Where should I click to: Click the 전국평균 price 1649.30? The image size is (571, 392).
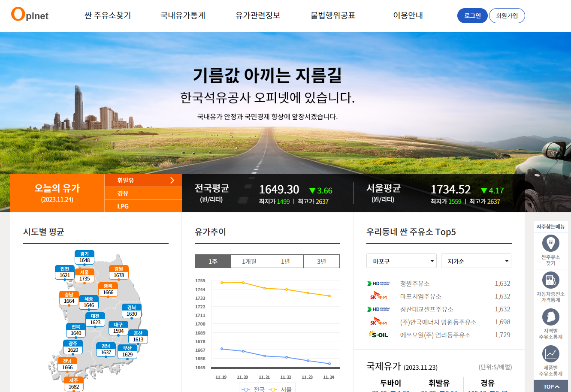(x=279, y=190)
